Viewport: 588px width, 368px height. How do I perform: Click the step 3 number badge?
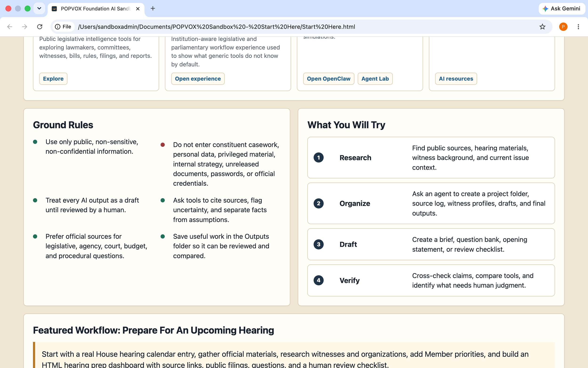tap(318, 244)
